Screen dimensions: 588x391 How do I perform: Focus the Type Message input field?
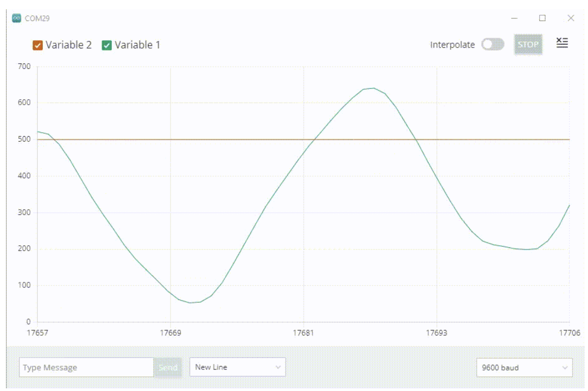[86, 367]
